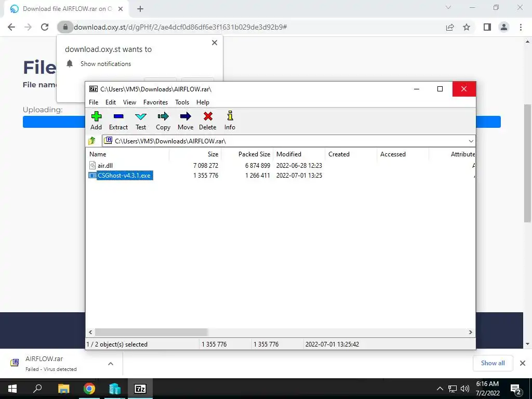Sort by the Created column
This screenshot has height=399, width=532.
pyautogui.click(x=351, y=154)
